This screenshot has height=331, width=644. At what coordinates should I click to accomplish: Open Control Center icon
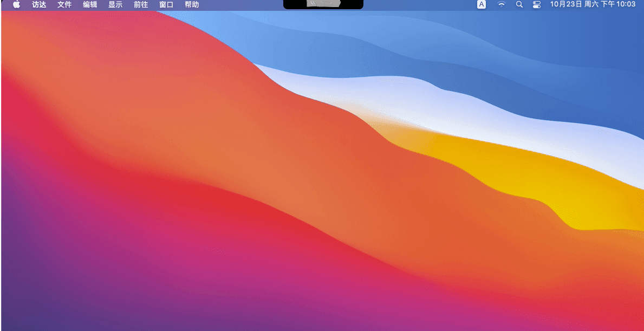536,4
